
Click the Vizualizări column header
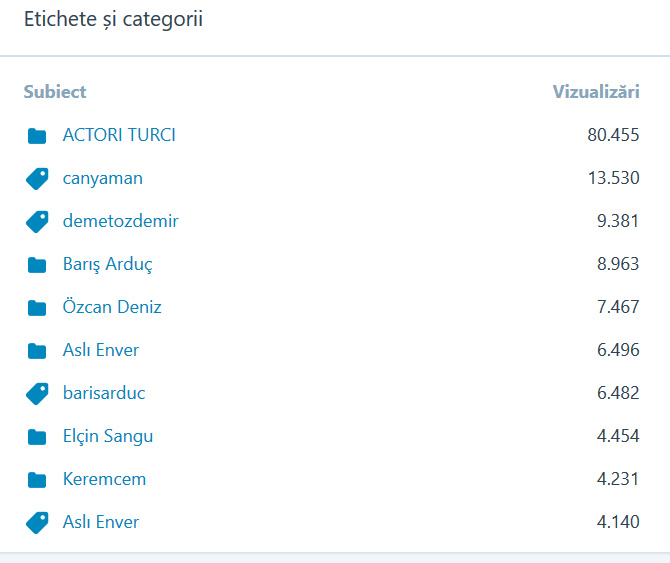pyautogui.click(x=596, y=92)
